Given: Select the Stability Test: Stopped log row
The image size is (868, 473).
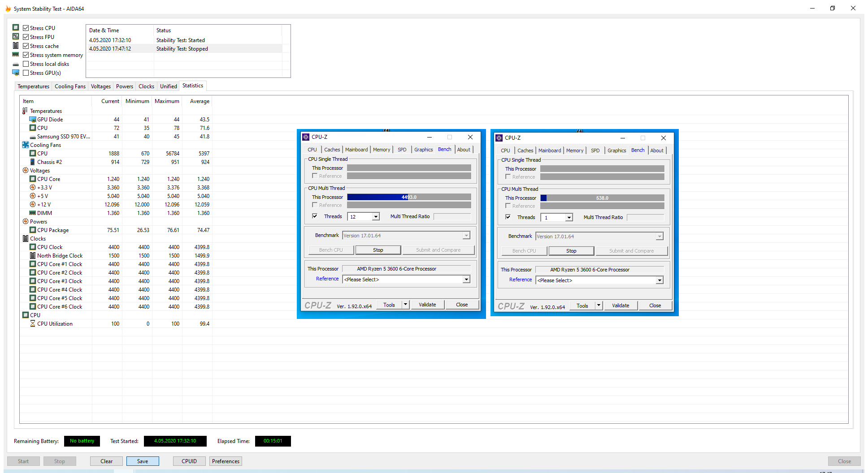Looking at the screenshot, I should [x=185, y=49].
